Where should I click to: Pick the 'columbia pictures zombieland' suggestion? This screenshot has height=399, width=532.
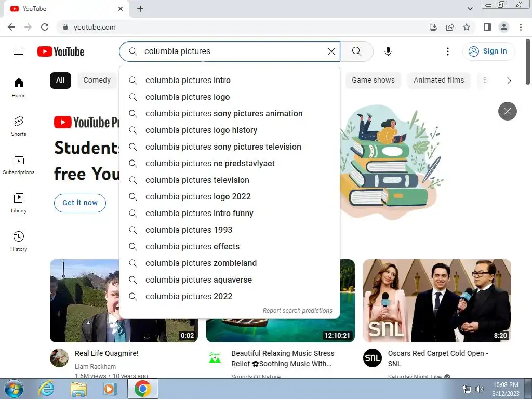230,263
